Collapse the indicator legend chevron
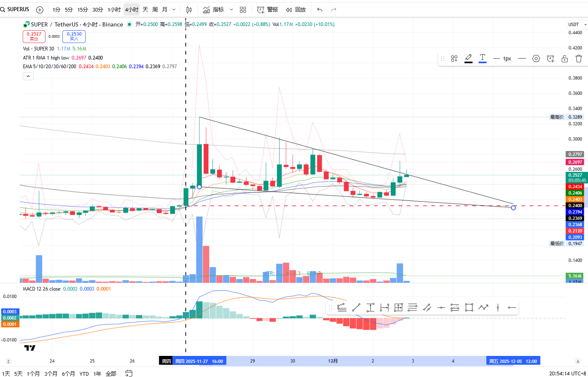588x377 pixels. [x=28, y=76]
